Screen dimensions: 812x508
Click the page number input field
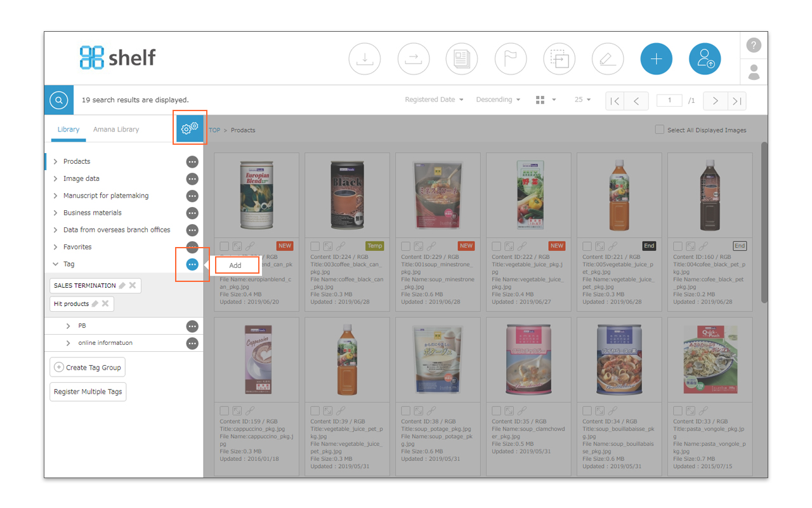point(669,100)
